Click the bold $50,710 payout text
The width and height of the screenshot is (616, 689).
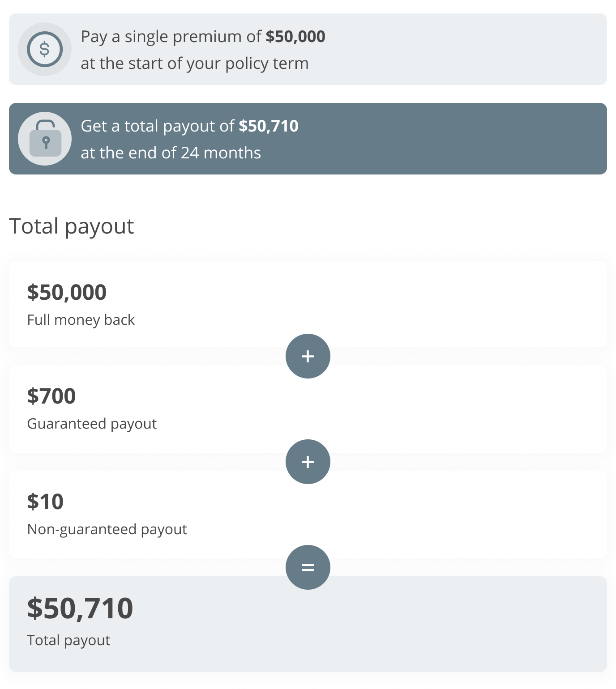(269, 127)
